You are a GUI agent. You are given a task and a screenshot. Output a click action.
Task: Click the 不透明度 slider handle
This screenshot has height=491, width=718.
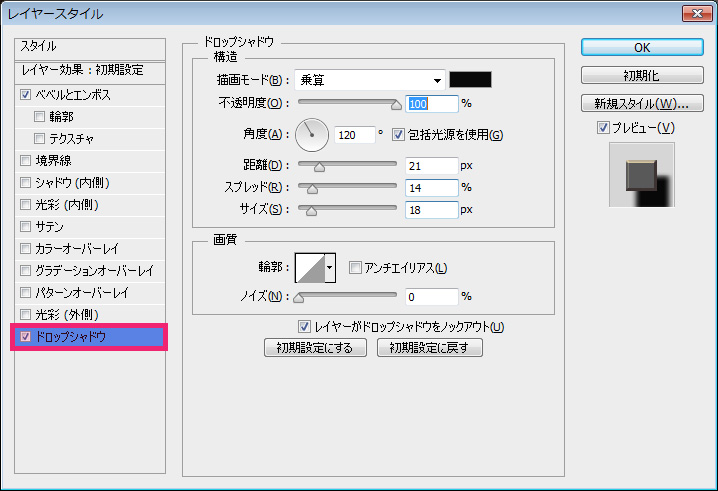click(398, 103)
